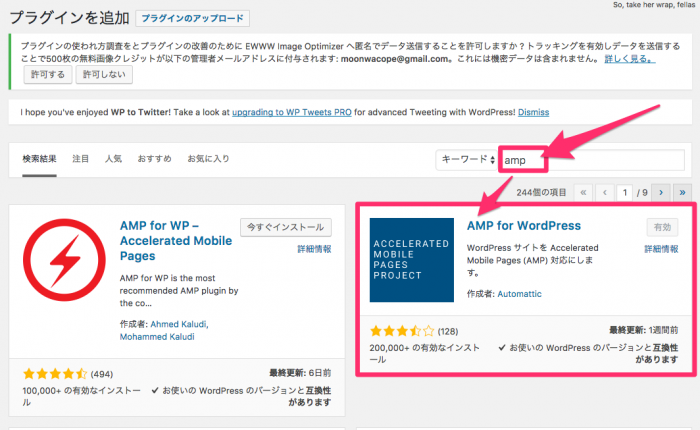This screenshot has width=700, height=430.
Task: Click the total pages '/ 9' text
Action: 642,192
